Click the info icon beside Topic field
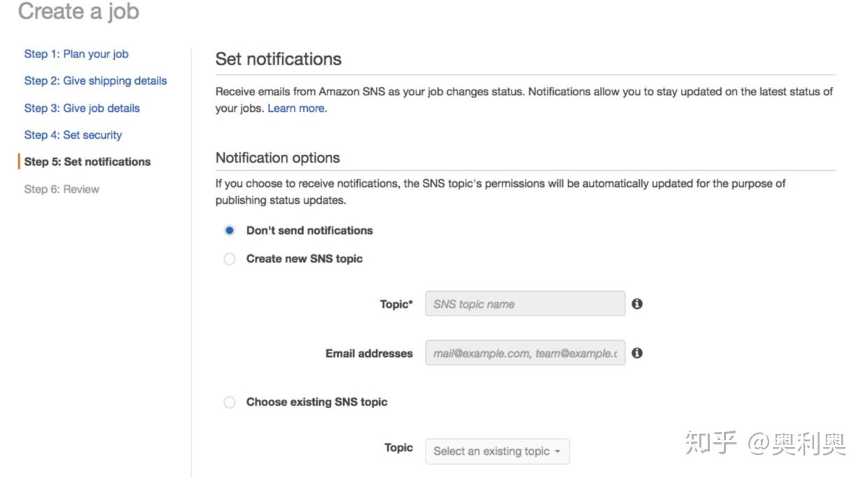This screenshot has width=868, height=478. 637,304
